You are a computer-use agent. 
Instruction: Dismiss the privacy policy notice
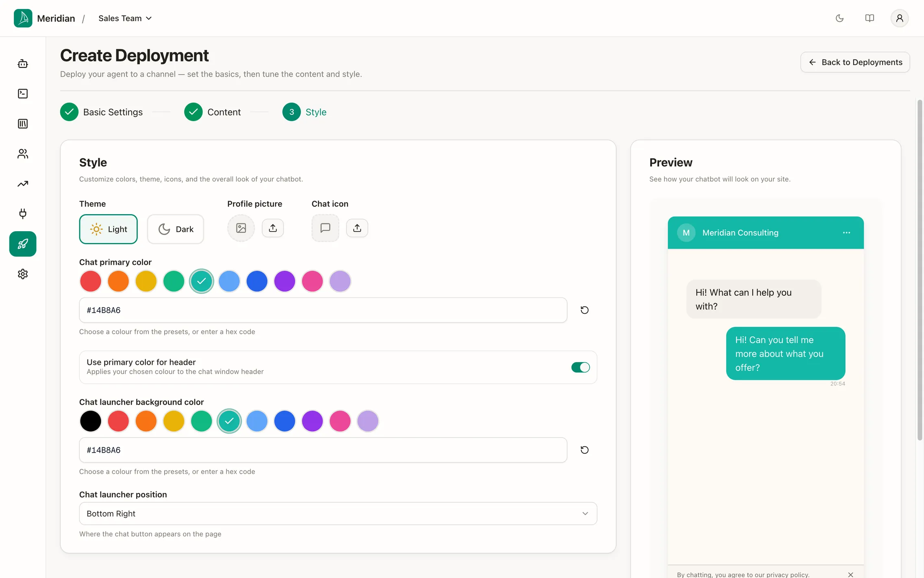(x=850, y=574)
